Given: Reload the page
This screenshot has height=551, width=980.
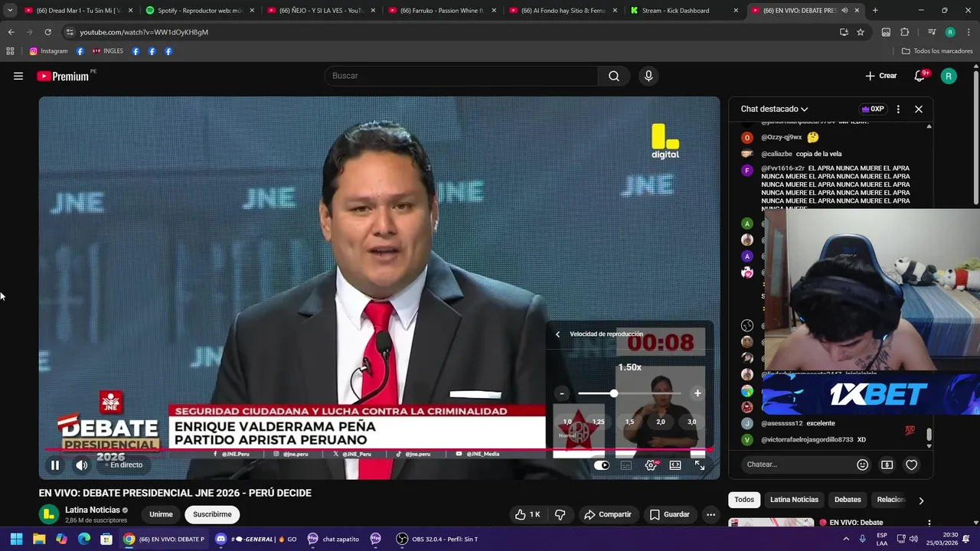Looking at the screenshot, I should [47, 32].
